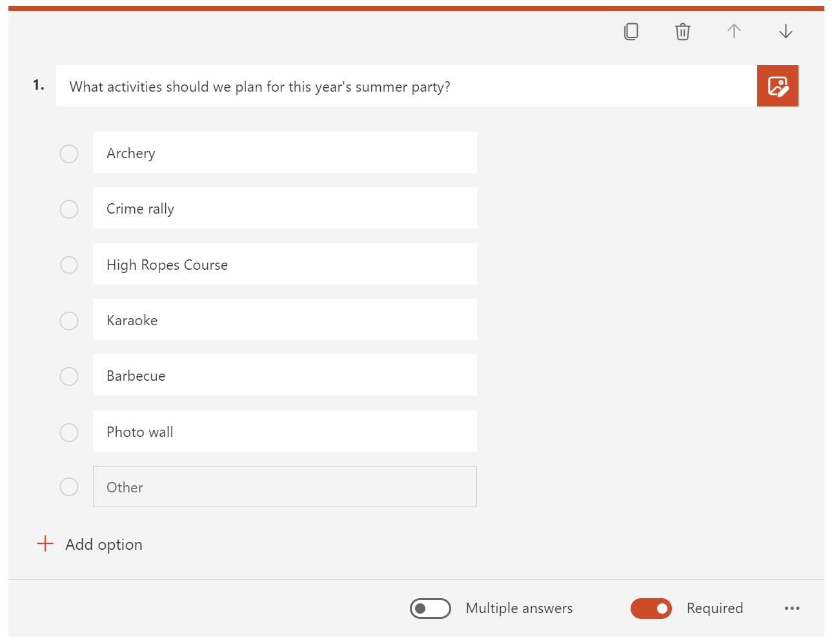Screen dimensions: 832x644
Task: Move the question down with the arrow
Action: click(786, 32)
